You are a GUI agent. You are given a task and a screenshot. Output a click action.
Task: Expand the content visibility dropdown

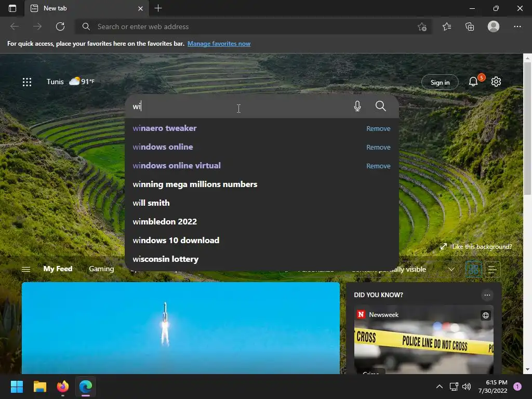click(x=451, y=270)
